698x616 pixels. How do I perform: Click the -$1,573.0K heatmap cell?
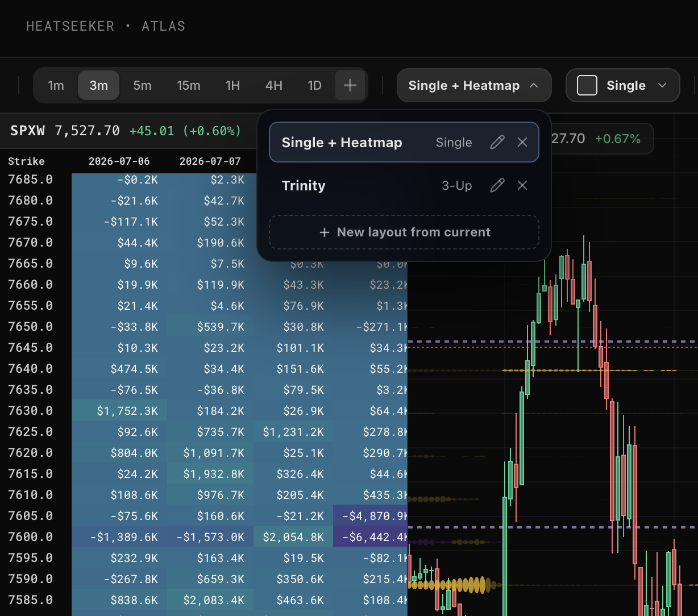click(x=210, y=536)
